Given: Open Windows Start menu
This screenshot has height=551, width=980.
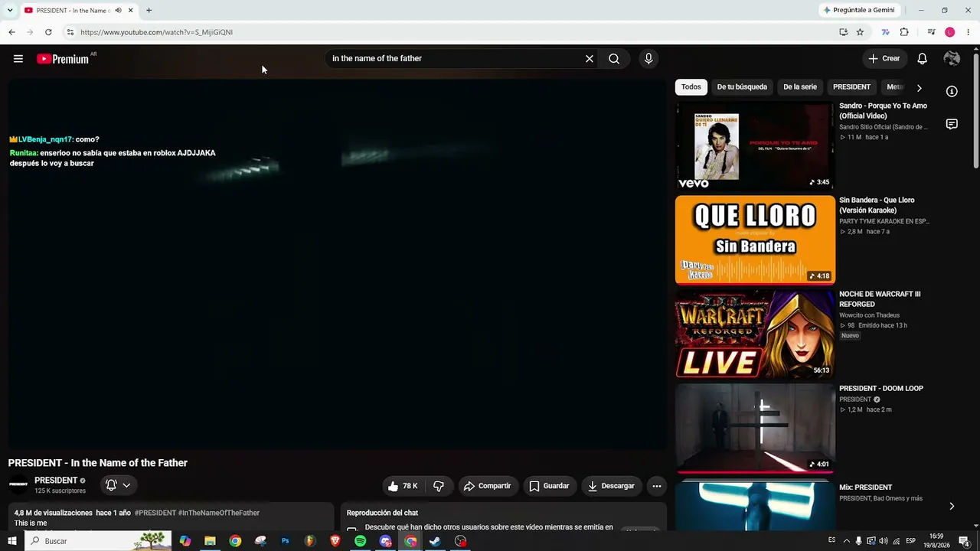Looking at the screenshot, I should [x=12, y=541].
